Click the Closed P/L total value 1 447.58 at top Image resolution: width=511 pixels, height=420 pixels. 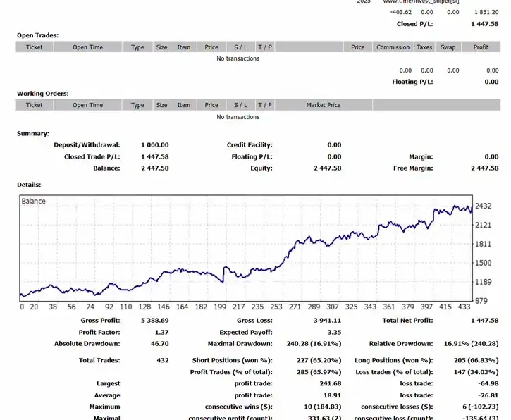(484, 24)
